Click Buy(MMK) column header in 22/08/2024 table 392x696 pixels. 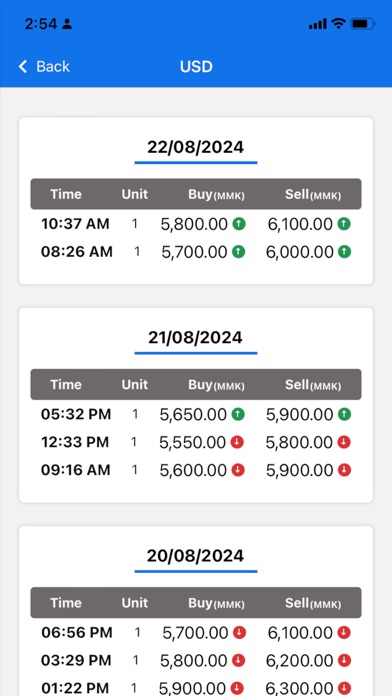(x=216, y=194)
